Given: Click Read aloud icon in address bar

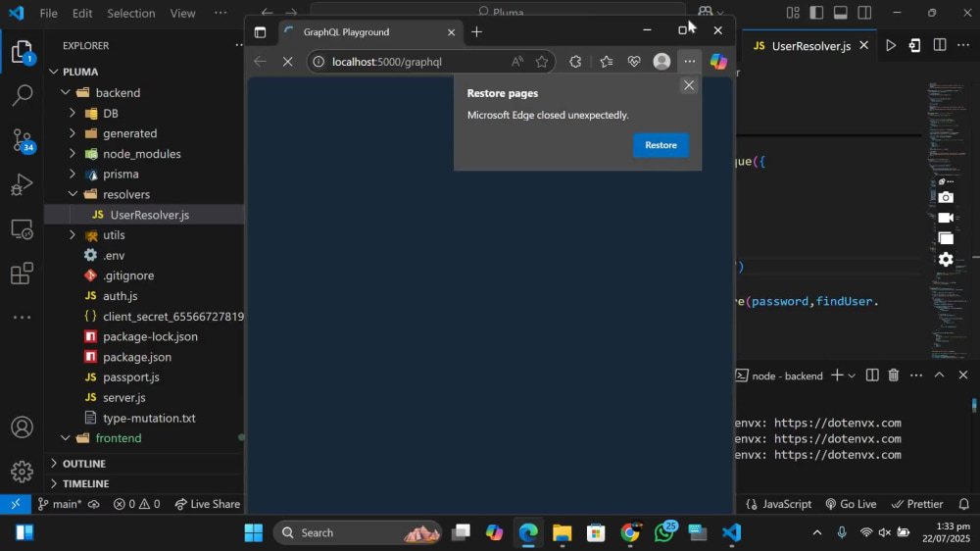Looking at the screenshot, I should [516, 62].
